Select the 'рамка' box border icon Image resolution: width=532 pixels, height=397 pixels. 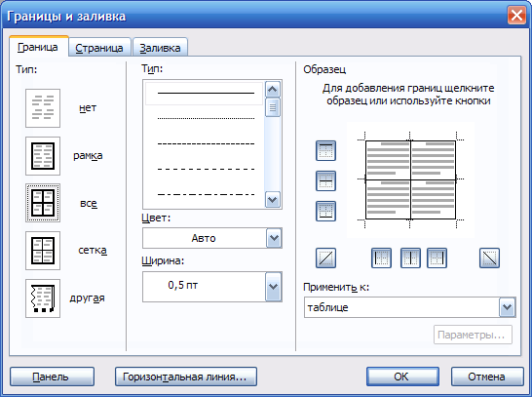click(x=43, y=156)
